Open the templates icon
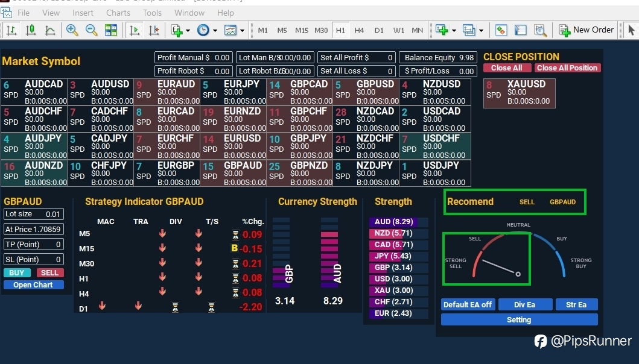This screenshot has height=364, width=639. pyautogui.click(x=230, y=30)
